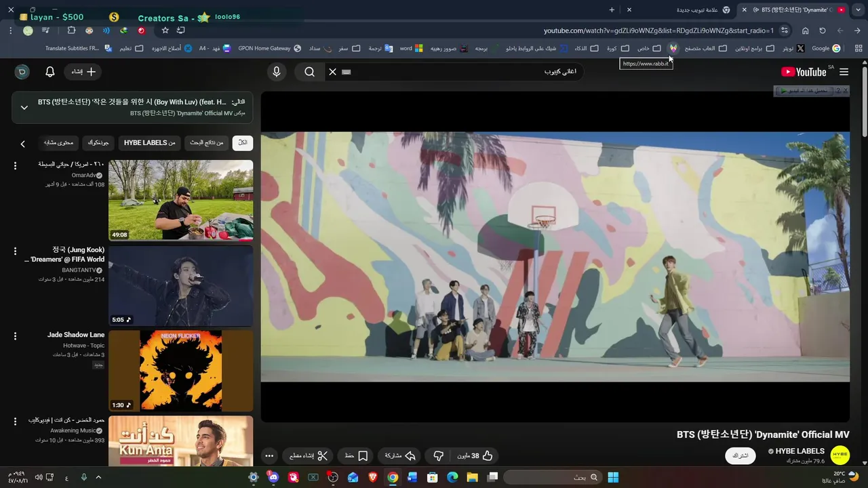Open the YouTube hamburger guide menu
This screenshot has width=868, height=488.
[x=844, y=72]
